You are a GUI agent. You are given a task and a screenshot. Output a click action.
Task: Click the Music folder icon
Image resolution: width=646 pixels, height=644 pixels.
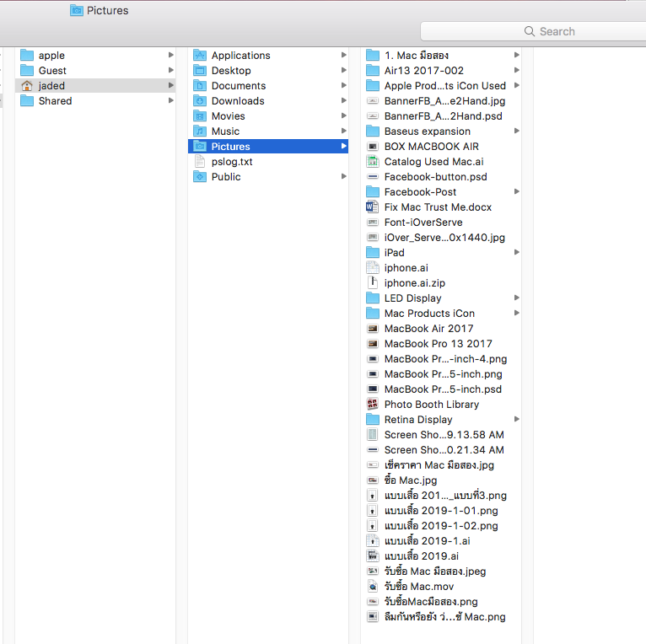pyautogui.click(x=200, y=131)
